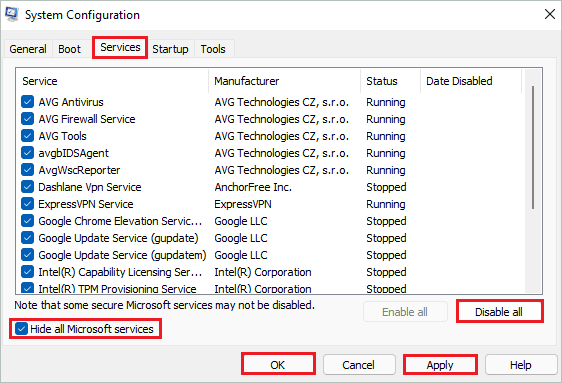Select the Services tab
The image size is (562, 383).
click(x=120, y=47)
